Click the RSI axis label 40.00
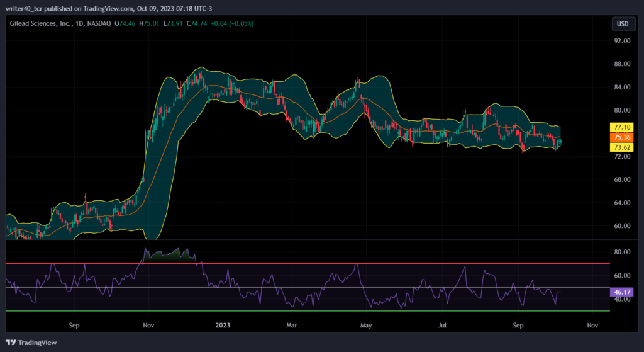 pos(622,299)
